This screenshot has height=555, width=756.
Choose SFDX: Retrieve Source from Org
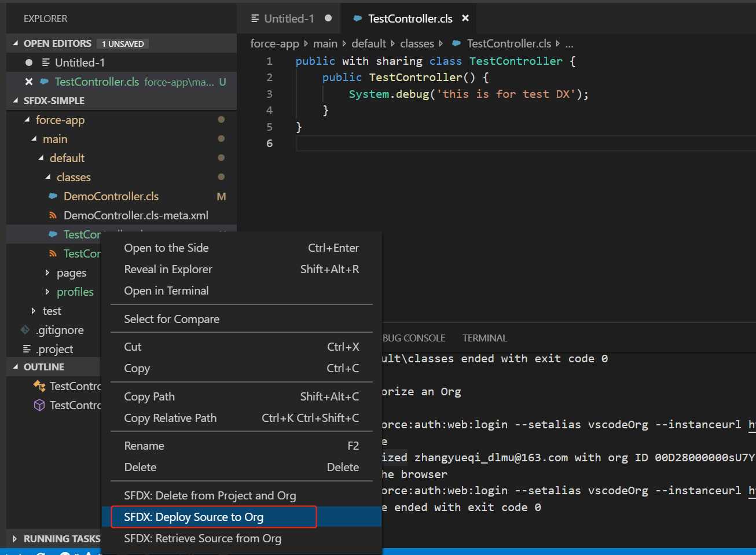point(241,538)
